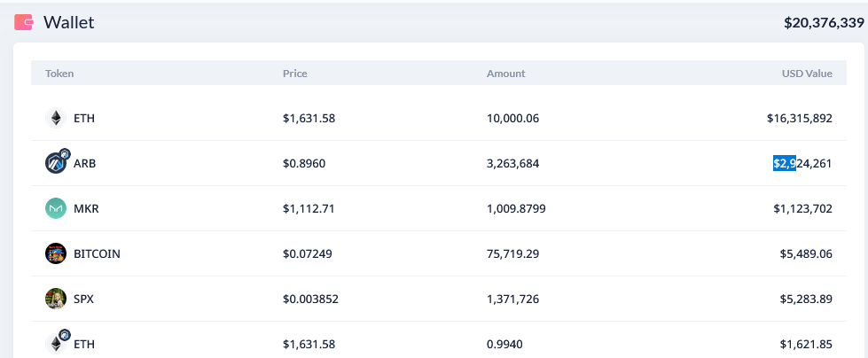Image resolution: width=868 pixels, height=358 pixels.
Task: Sort by the Amount column header
Action: click(505, 74)
